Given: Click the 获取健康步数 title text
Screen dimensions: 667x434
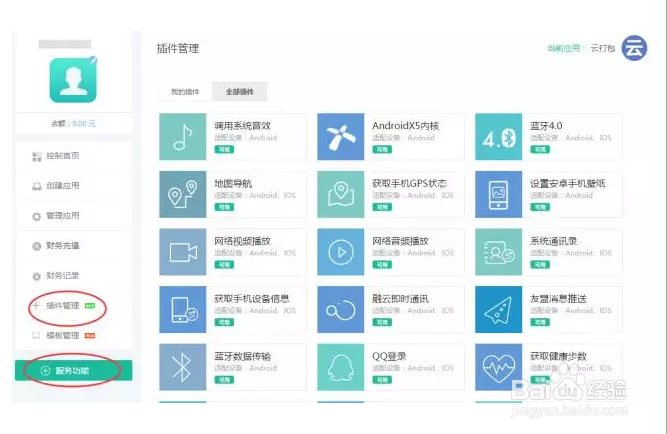Looking at the screenshot, I should coord(558,356).
